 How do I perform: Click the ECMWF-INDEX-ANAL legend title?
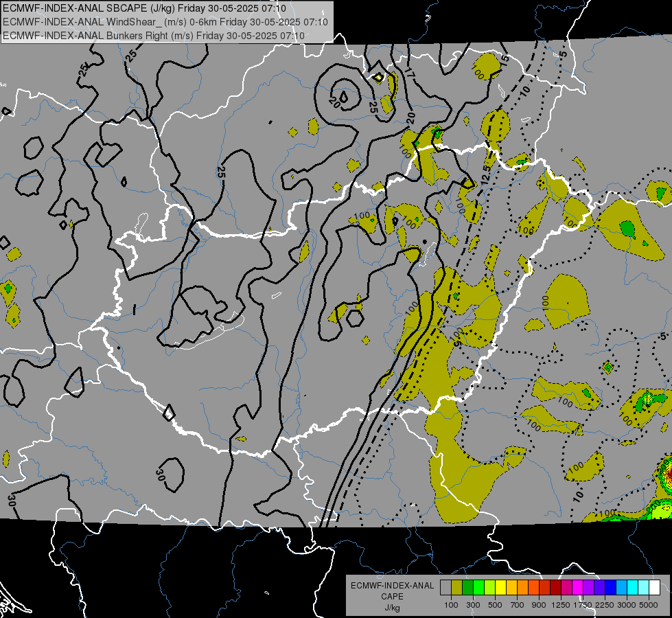pyautogui.click(x=392, y=586)
